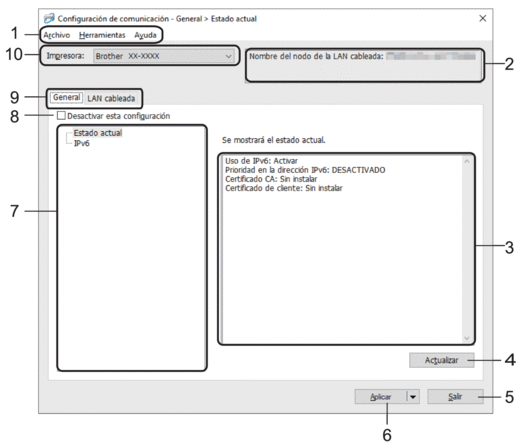Open the Ayuda menu
The width and height of the screenshot is (525, 448).
[x=145, y=35]
